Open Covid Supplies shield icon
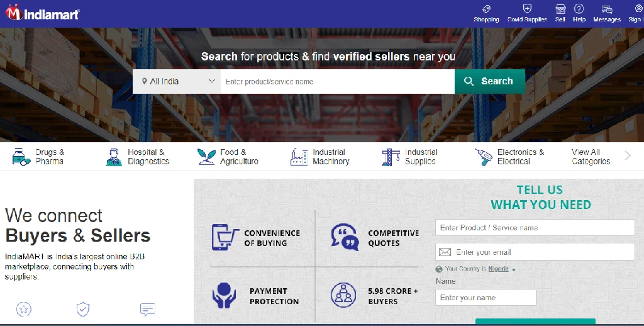This screenshot has height=326, width=644. click(527, 9)
